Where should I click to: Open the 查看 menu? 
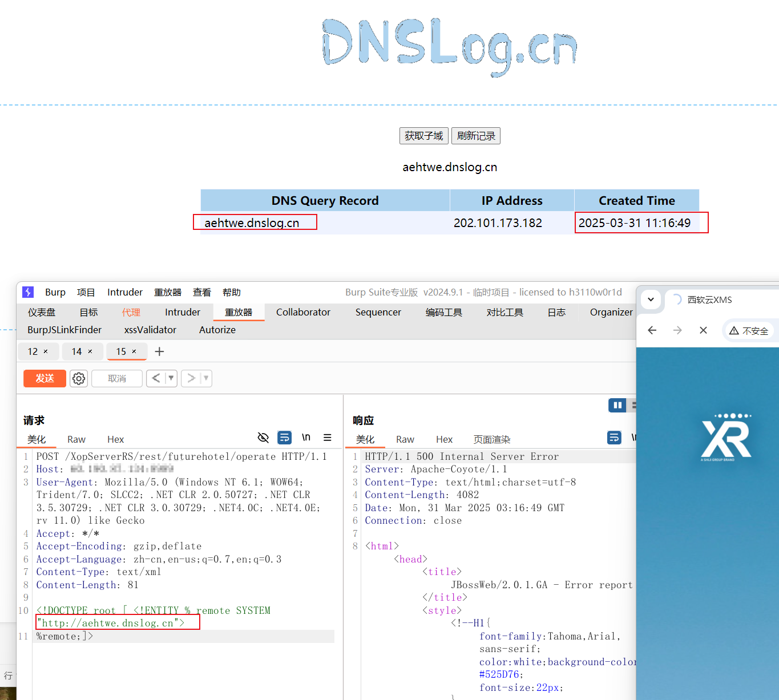202,292
